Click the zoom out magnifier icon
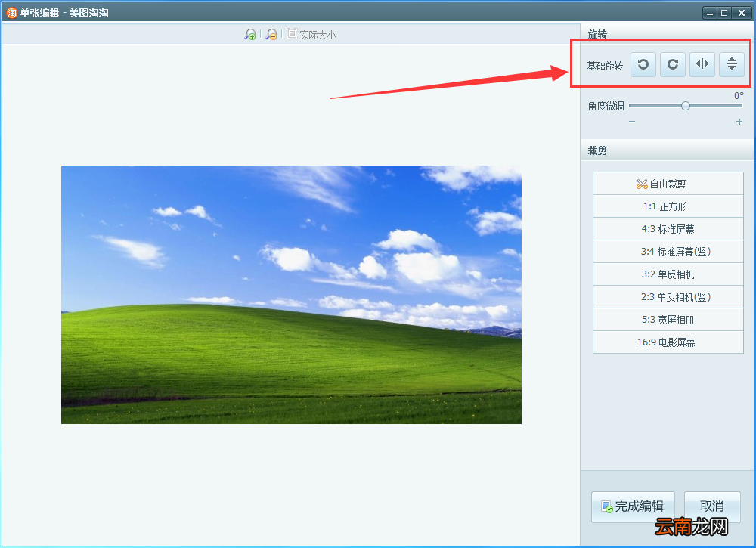 (x=271, y=34)
